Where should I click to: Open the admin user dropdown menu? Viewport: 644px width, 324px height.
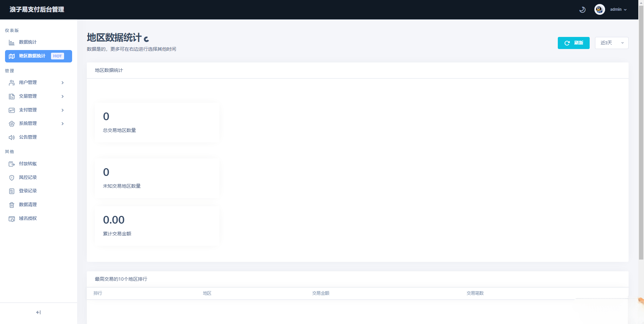tap(618, 9)
